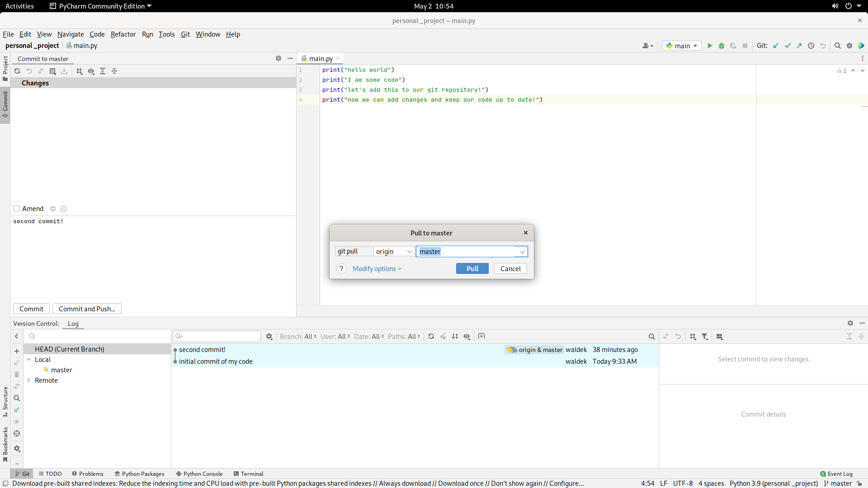
Task: Refresh the Git log
Action: click(x=431, y=336)
